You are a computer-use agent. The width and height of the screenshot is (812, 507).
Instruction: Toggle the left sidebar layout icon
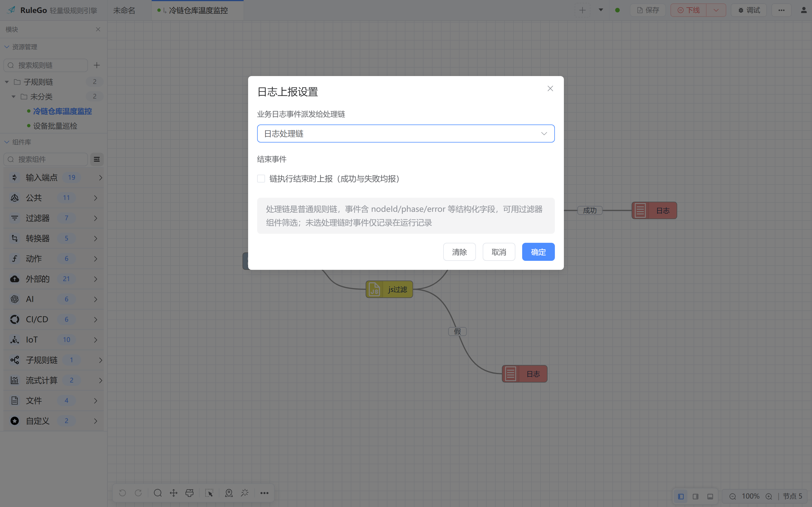681,497
